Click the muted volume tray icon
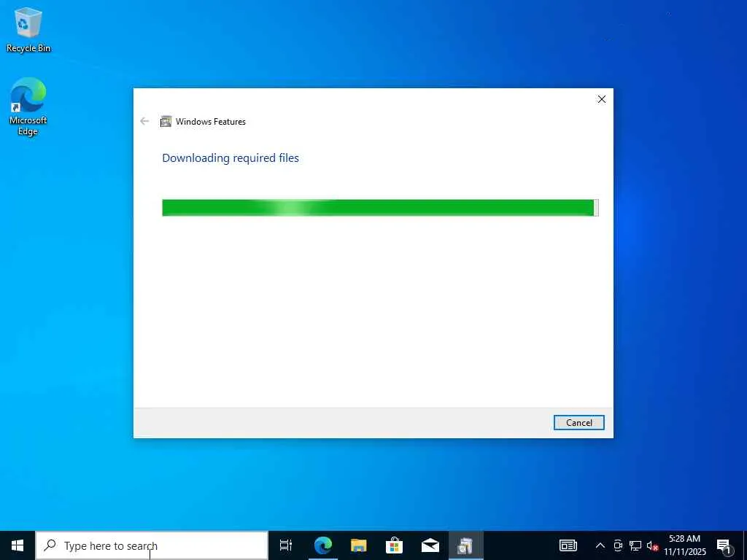Viewport: 747px width, 560px height. click(652, 545)
